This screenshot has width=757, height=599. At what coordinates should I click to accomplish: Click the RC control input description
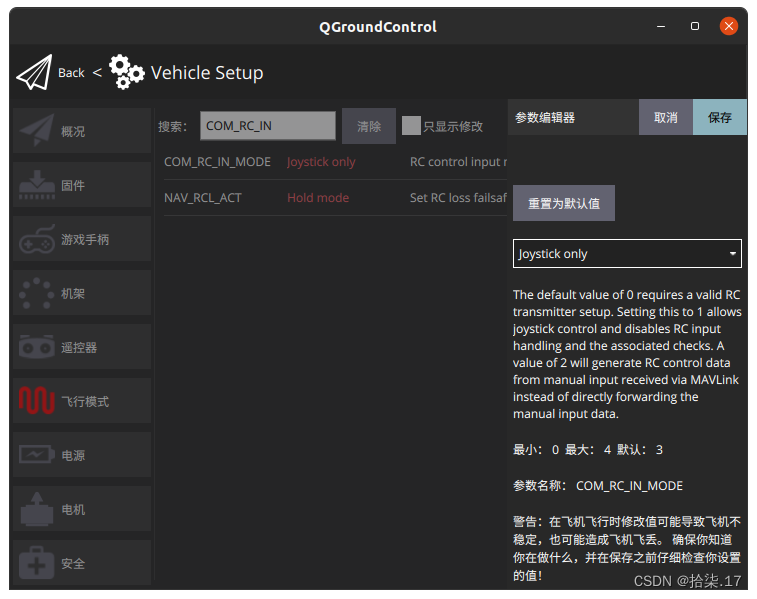458,162
